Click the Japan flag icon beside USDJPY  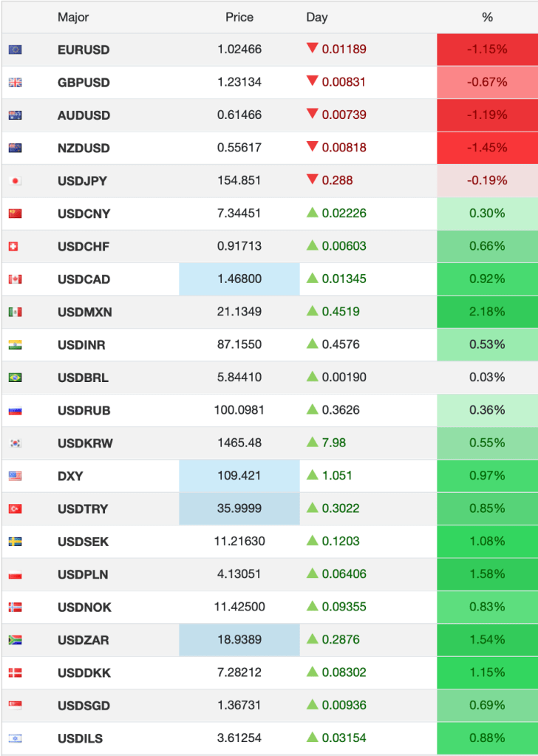[15, 181]
